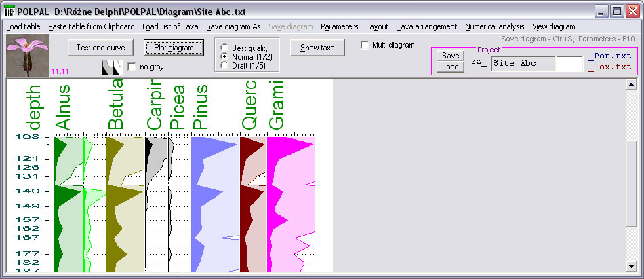
Task: Select Draft (1/5) quality option
Action: point(225,65)
